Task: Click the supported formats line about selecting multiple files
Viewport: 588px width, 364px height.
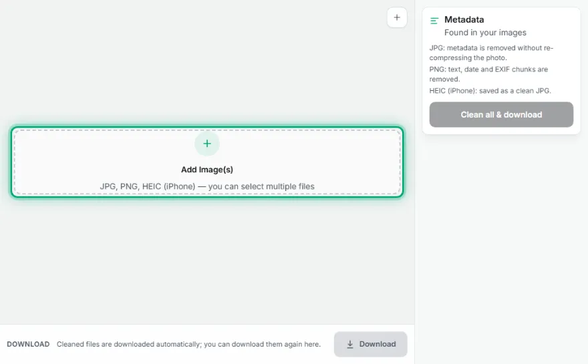Action: tap(207, 186)
